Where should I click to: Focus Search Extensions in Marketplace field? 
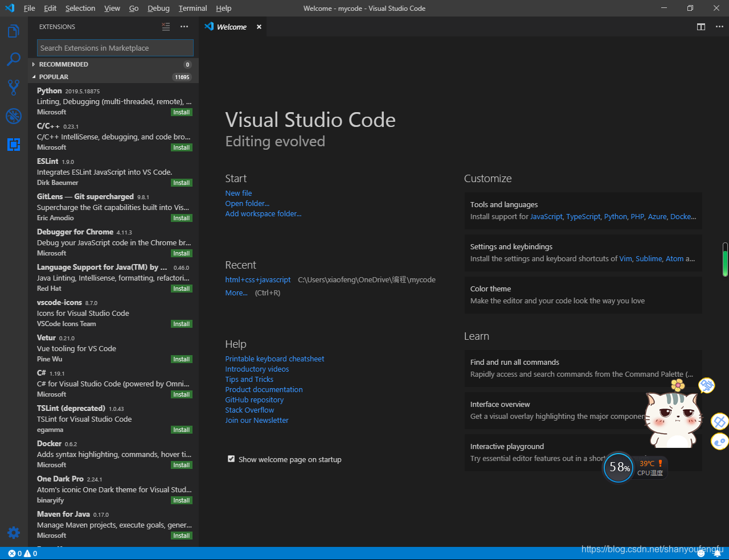click(115, 48)
